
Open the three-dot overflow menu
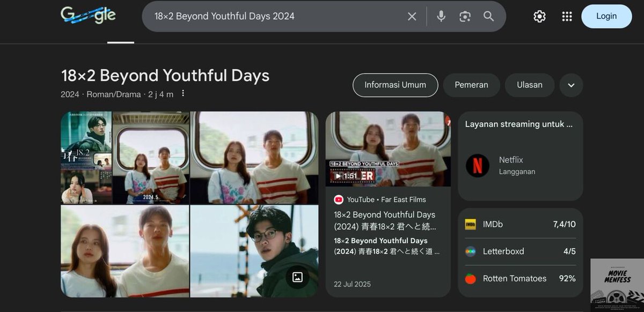183,93
